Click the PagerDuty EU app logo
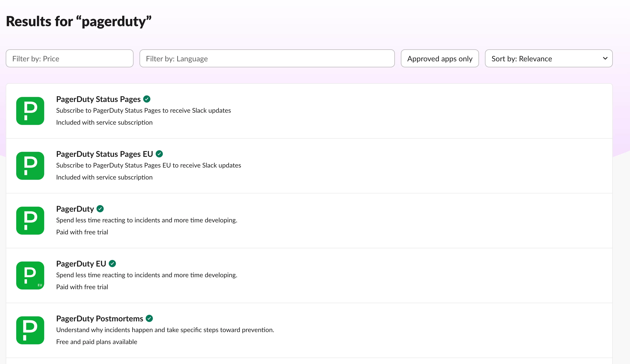Screen dimensions: 630x364 click(30, 275)
